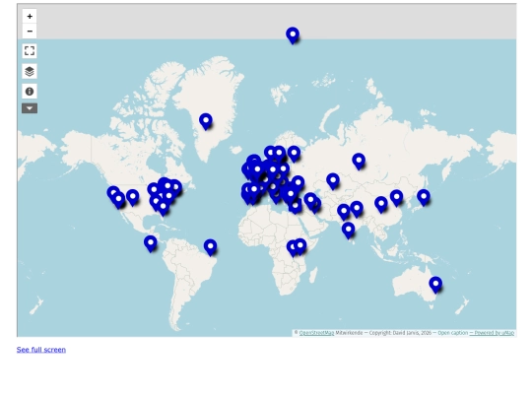Select the marker in southern India

pyautogui.click(x=348, y=231)
